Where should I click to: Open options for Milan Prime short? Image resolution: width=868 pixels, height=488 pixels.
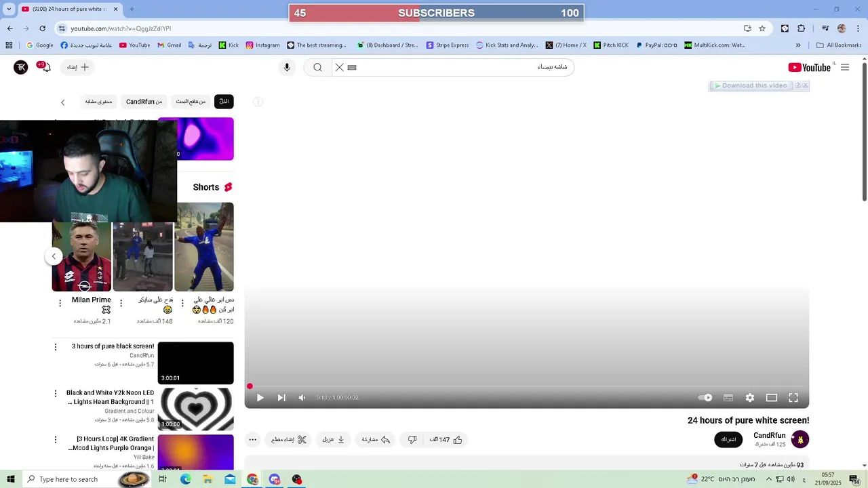60,304
